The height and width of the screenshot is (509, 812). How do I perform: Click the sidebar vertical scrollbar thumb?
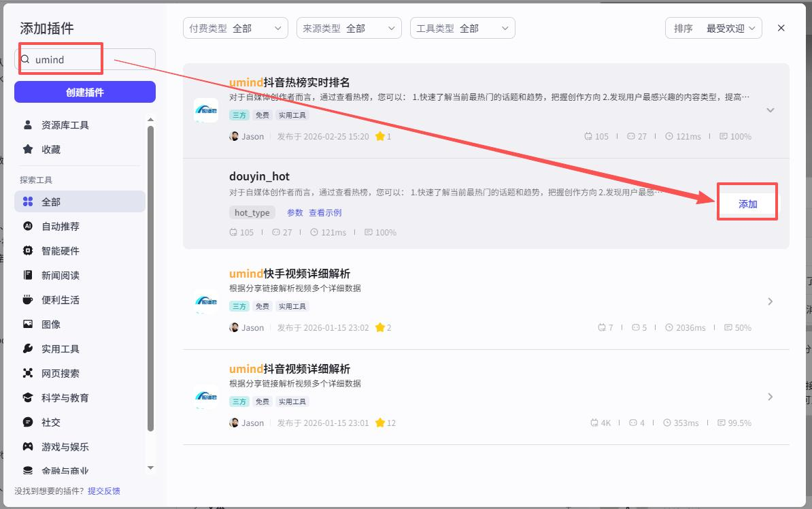point(151,278)
